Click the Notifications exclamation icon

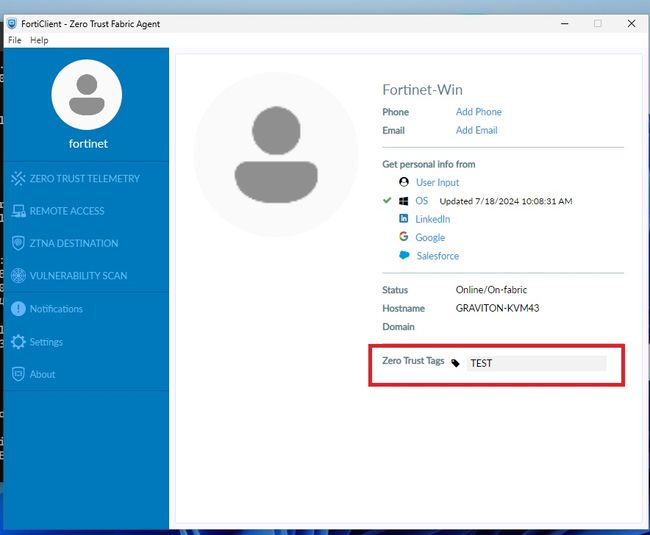click(x=18, y=308)
